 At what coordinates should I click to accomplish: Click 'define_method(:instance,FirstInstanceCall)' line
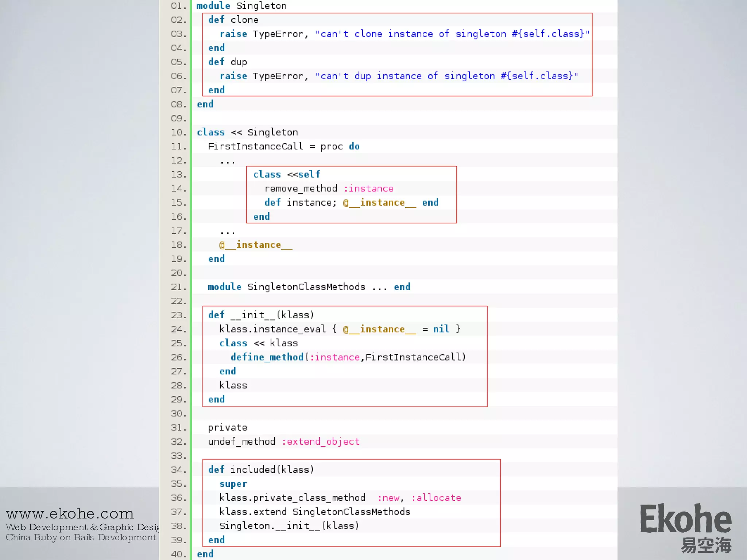pos(348,357)
